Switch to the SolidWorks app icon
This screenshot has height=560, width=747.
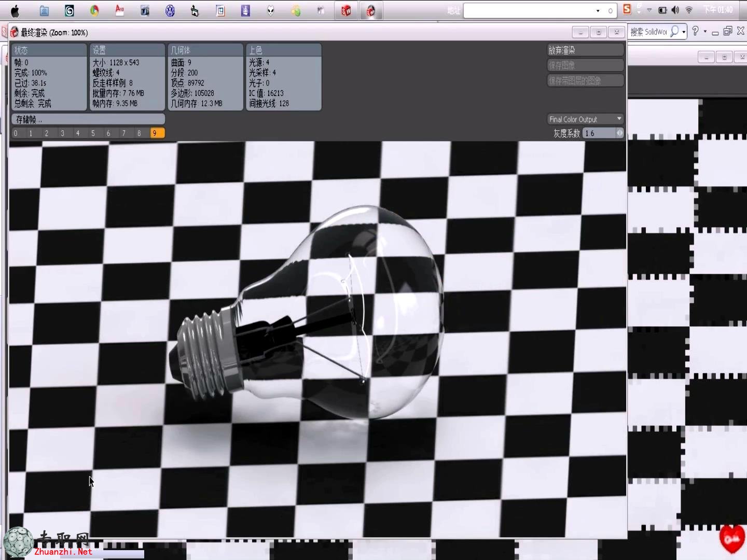click(x=346, y=11)
